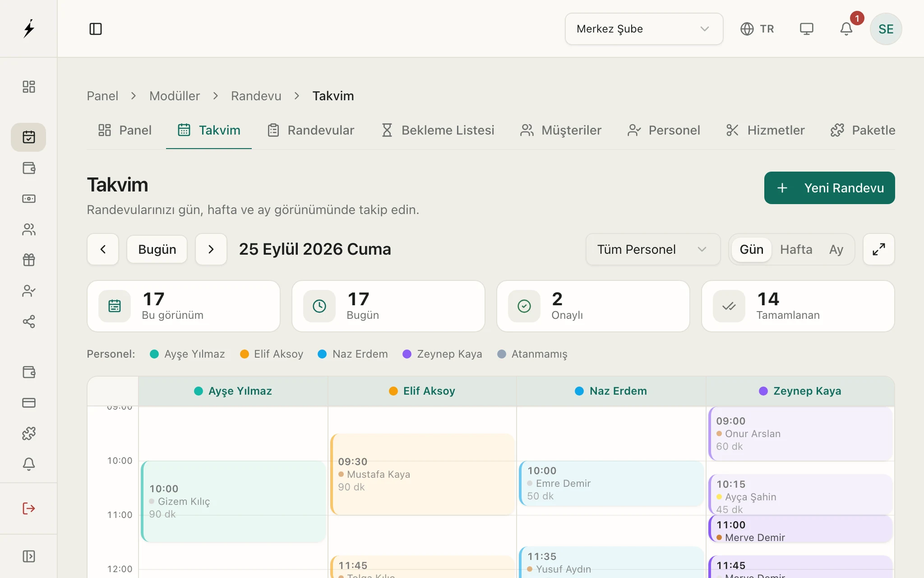Click the Yeni Randevu button
Screen dimensions: 924x578
click(x=830, y=188)
